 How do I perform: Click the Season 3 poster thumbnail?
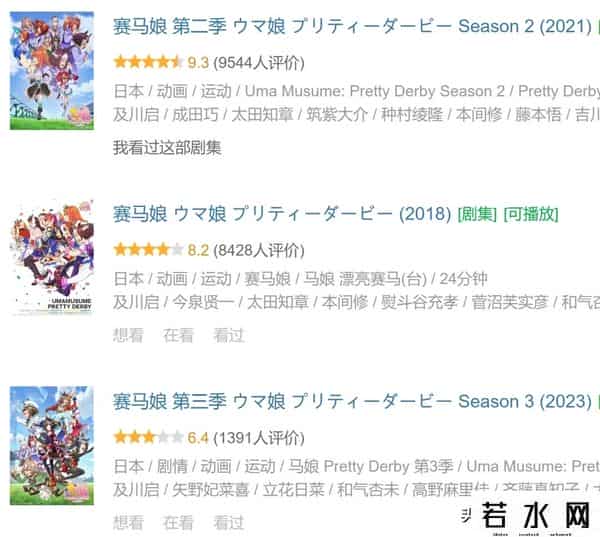tap(52, 446)
